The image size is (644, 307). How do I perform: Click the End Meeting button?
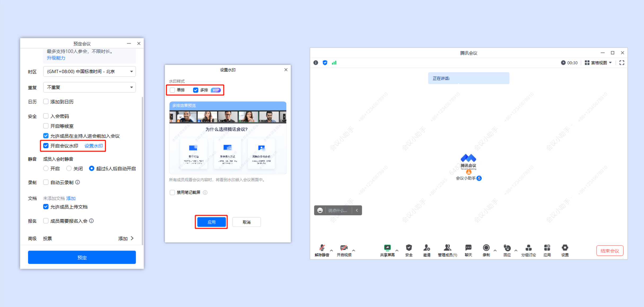[x=610, y=251]
